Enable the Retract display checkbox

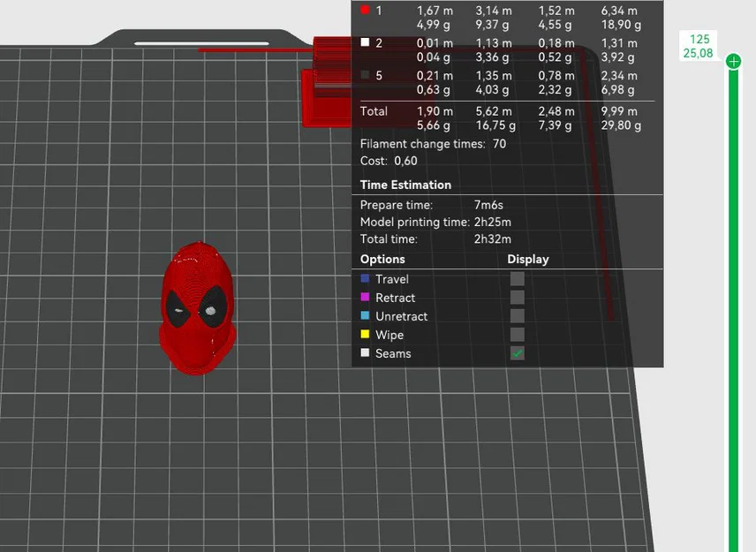tap(517, 297)
